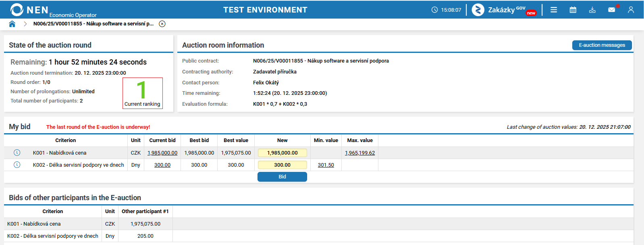Click current bid 300.00 link
Image resolution: width=644 pixels, height=245 pixels.
click(x=162, y=165)
